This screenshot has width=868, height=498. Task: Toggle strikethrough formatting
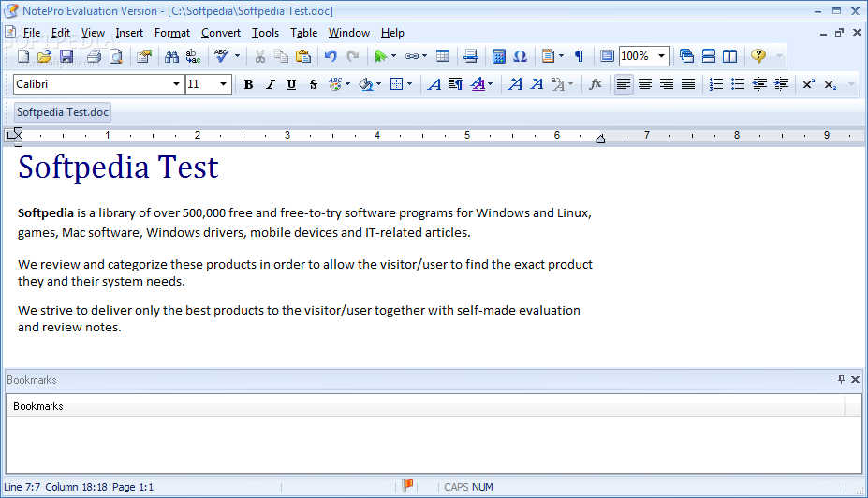tap(314, 84)
